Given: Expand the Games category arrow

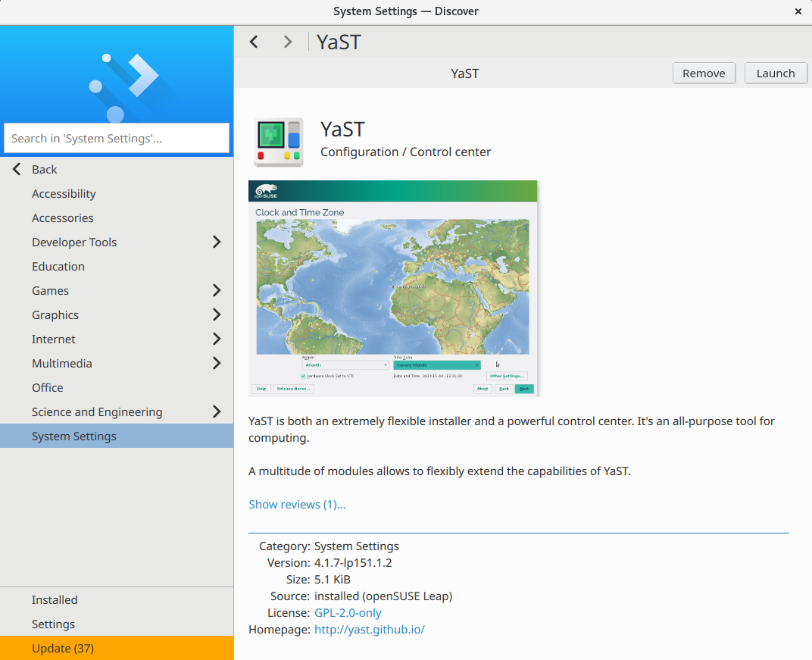Looking at the screenshot, I should pos(217,291).
